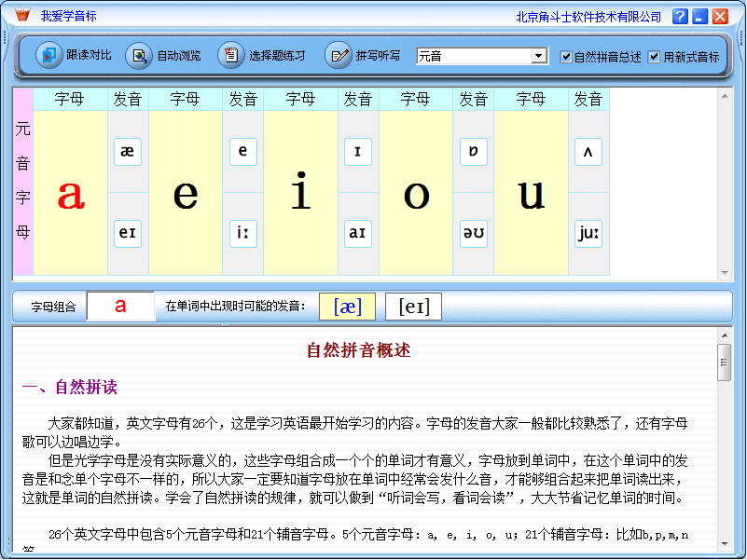This screenshot has height=560, width=747.
Task: Play the iː phoneme button
Action: (x=242, y=234)
